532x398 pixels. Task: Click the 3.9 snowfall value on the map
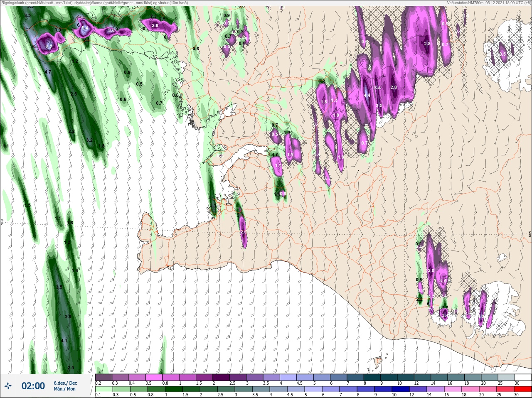58,30
